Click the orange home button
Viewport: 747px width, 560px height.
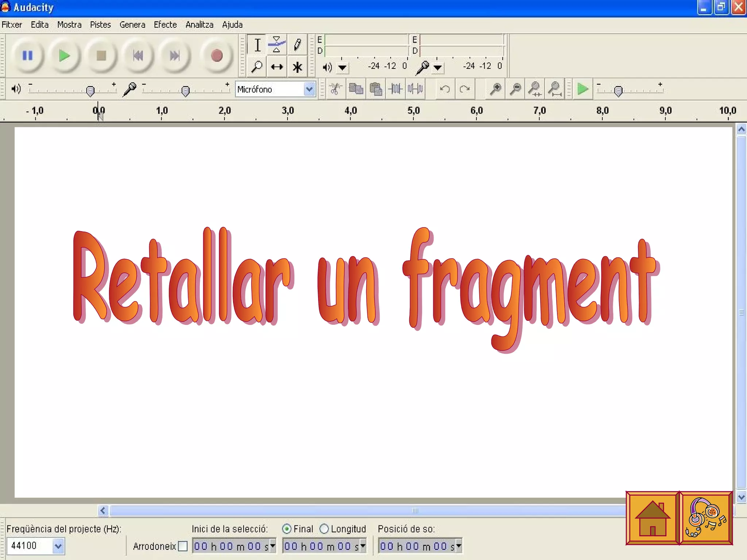(x=652, y=518)
